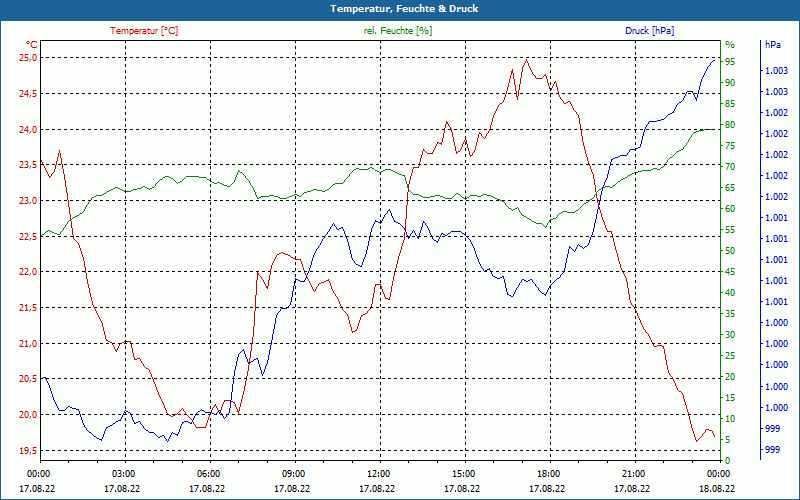Click the 35 humidity axis value
The height and width of the screenshot is (500, 800).
pyautogui.click(x=730, y=314)
